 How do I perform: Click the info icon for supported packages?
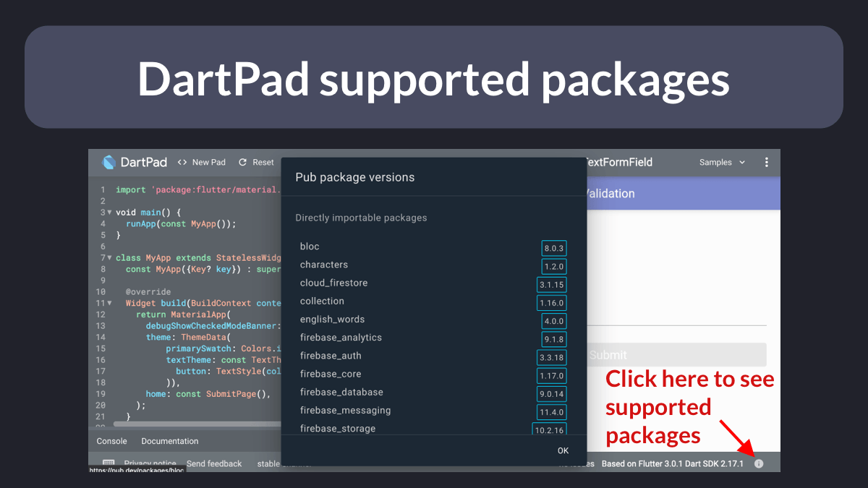click(759, 463)
